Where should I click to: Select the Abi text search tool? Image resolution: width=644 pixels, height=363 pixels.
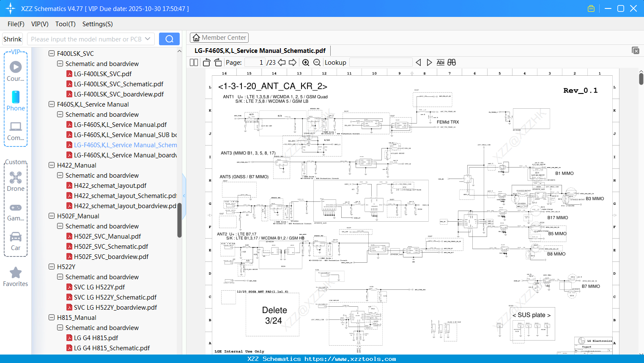441,62
